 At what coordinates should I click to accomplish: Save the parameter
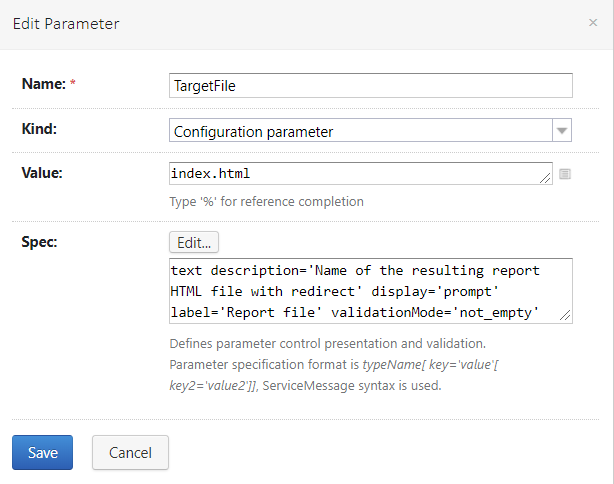point(42,452)
